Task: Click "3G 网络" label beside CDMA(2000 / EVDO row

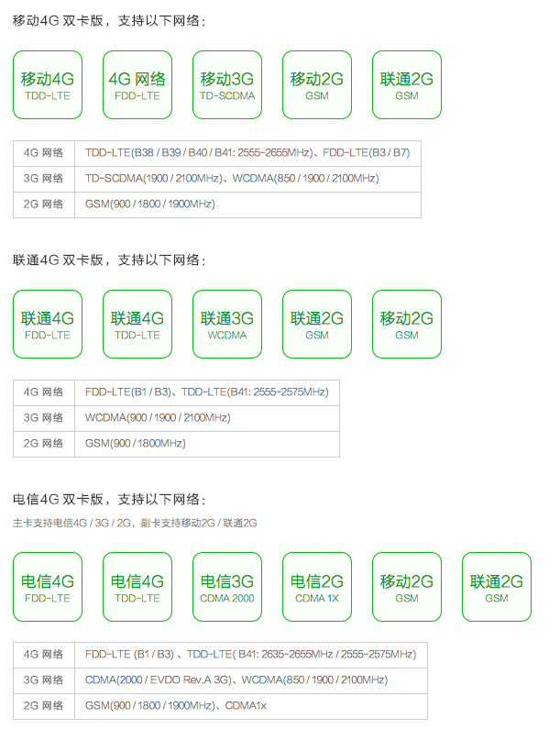Action: pyautogui.click(x=44, y=680)
